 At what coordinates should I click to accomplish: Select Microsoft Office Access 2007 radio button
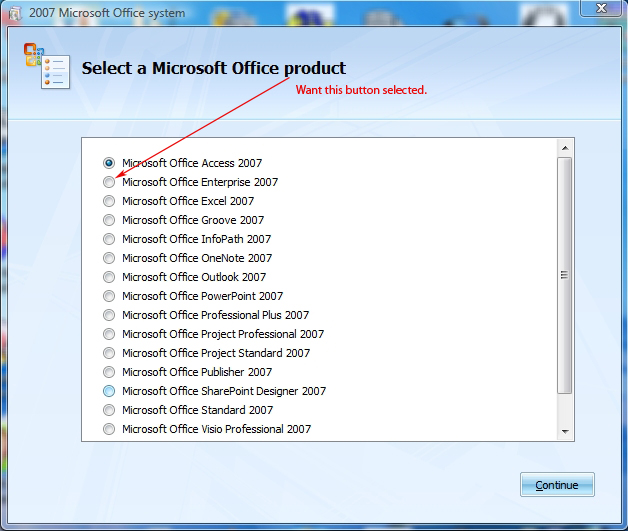109,163
